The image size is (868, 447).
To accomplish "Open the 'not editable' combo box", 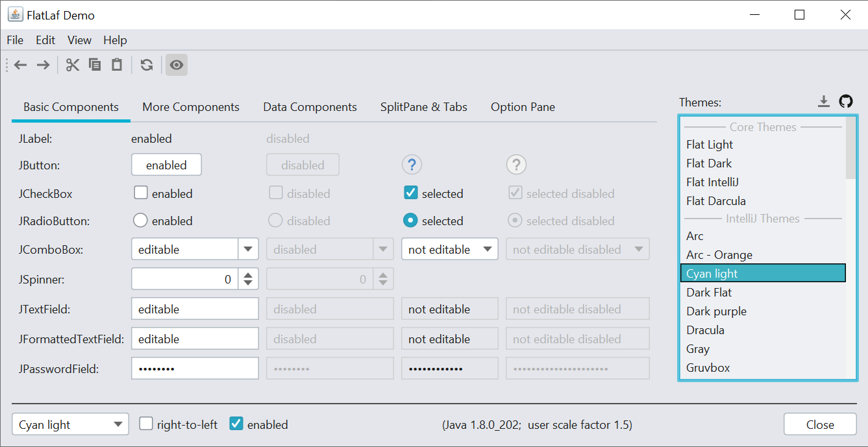I will click(449, 249).
